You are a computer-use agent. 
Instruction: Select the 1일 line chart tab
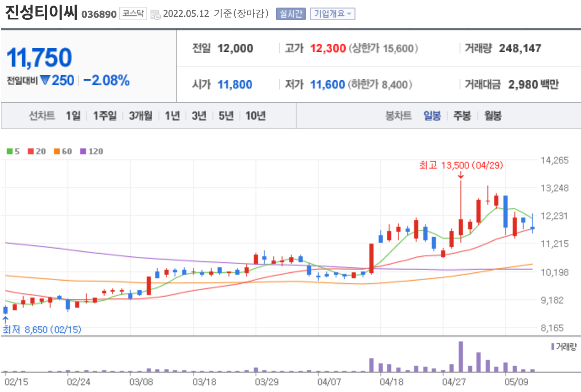73,115
